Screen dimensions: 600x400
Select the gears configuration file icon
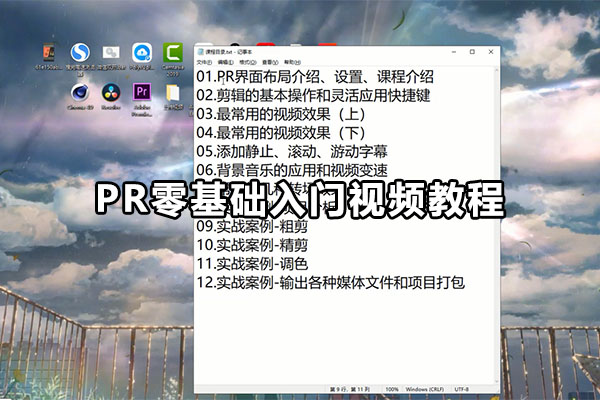point(111,53)
